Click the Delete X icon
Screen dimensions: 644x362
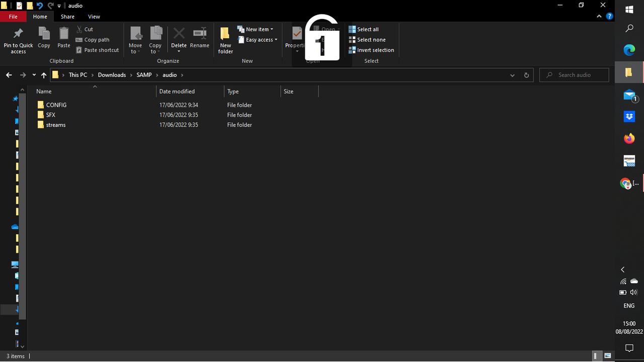tap(179, 34)
